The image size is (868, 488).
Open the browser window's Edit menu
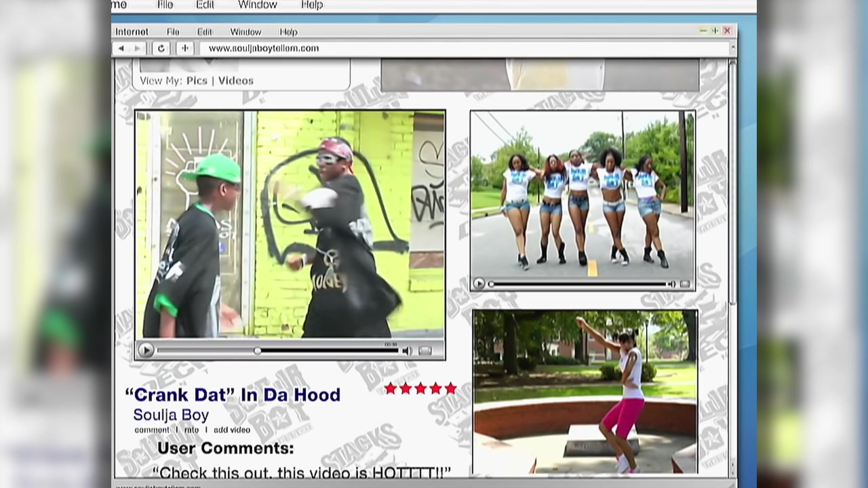coord(205,32)
